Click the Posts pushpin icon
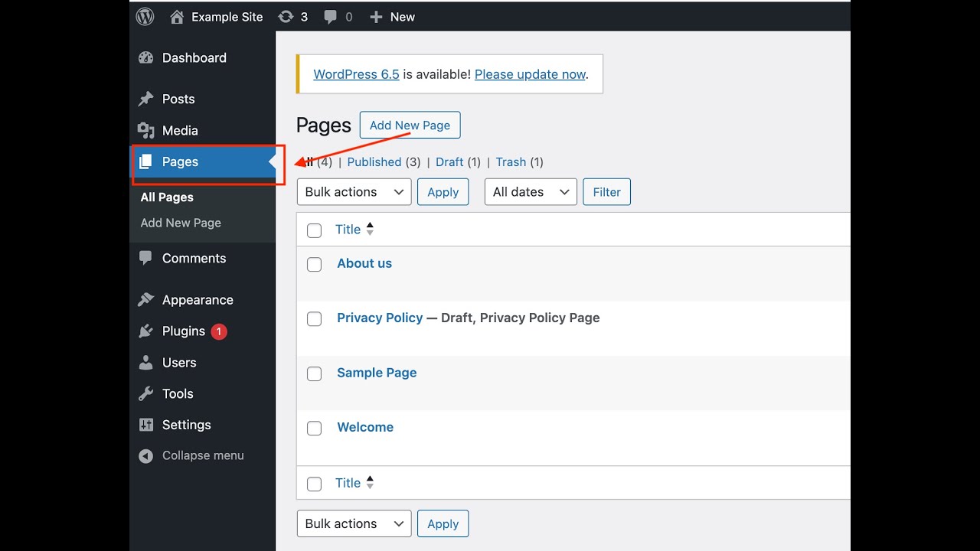The height and width of the screenshot is (551, 980). (x=145, y=99)
